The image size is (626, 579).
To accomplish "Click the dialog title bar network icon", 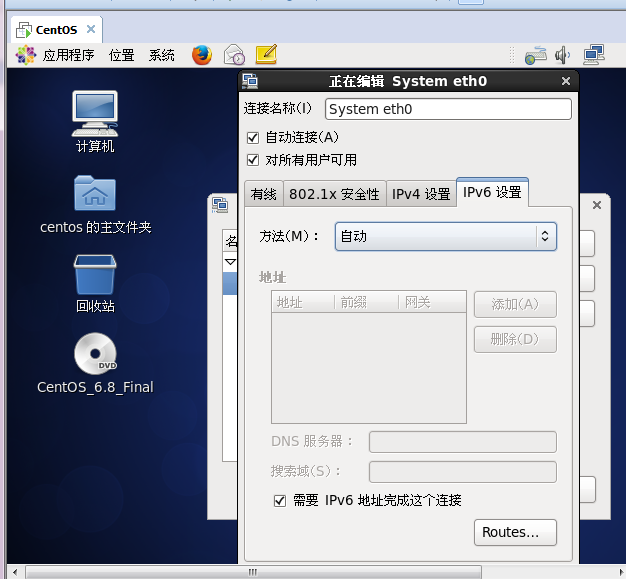I will pyautogui.click(x=250, y=81).
